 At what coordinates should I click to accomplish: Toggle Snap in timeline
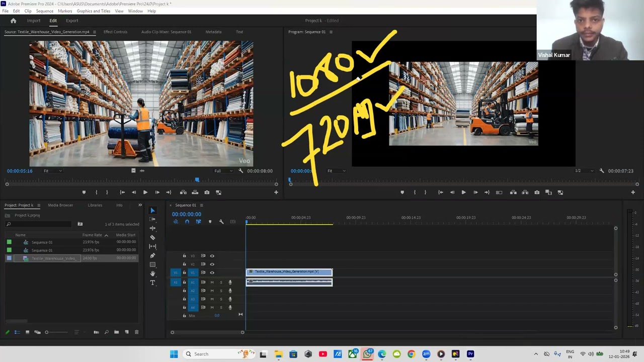click(187, 222)
